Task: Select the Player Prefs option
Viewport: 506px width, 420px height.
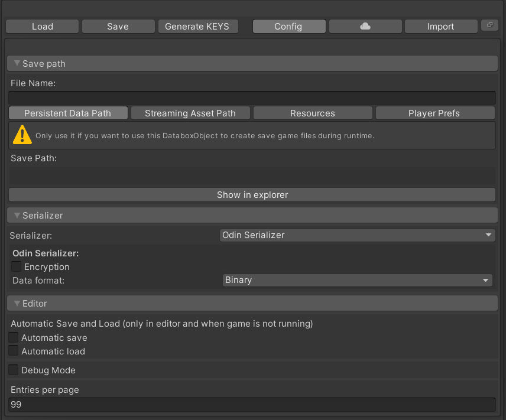Action: pyautogui.click(x=434, y=113)
